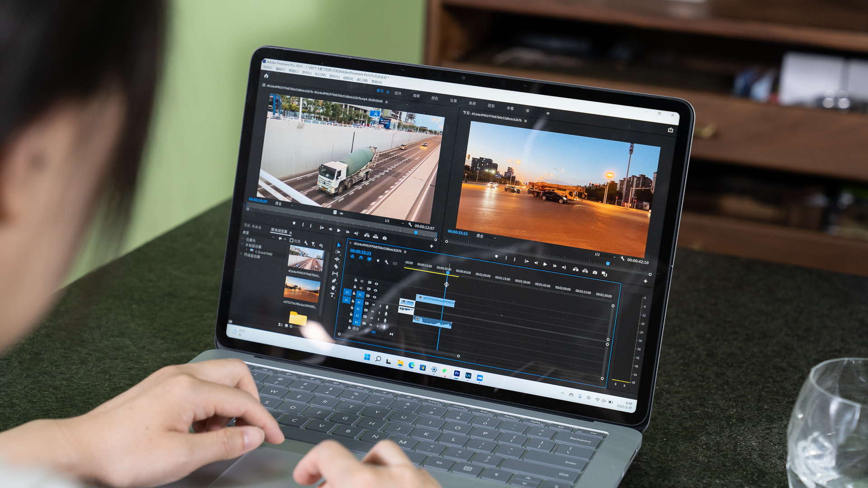Enable voice-over record on A3
Viewport: 868px width, 488px height.
385,320
